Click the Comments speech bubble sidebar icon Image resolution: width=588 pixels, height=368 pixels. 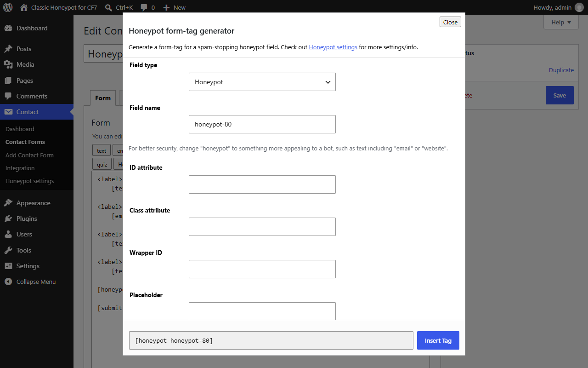point(8,96)
